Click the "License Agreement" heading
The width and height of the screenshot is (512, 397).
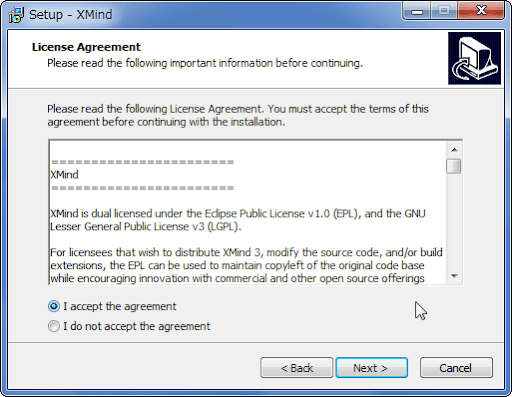[86, 47]
